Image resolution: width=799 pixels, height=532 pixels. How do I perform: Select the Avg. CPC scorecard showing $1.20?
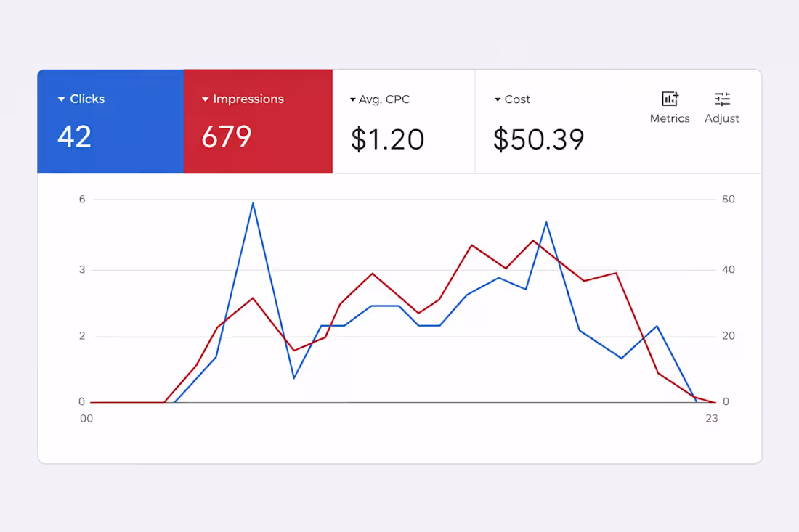point(404,122)
